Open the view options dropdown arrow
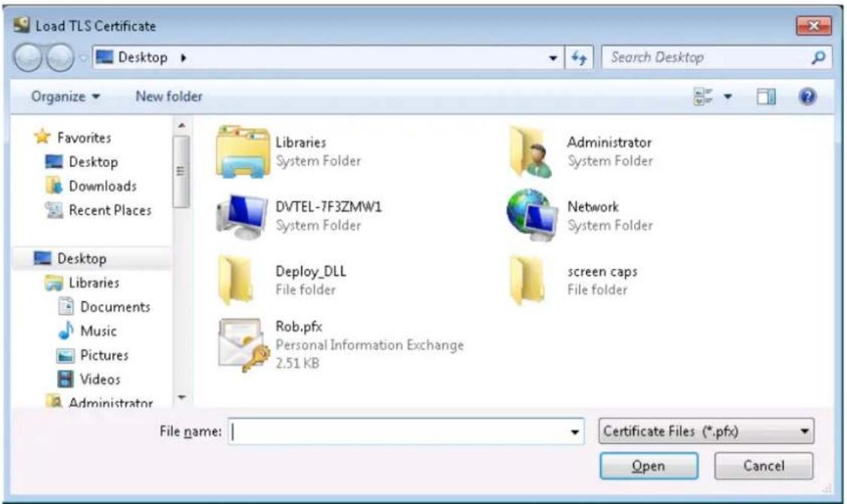Screen dimensions: 847x504 727,97
